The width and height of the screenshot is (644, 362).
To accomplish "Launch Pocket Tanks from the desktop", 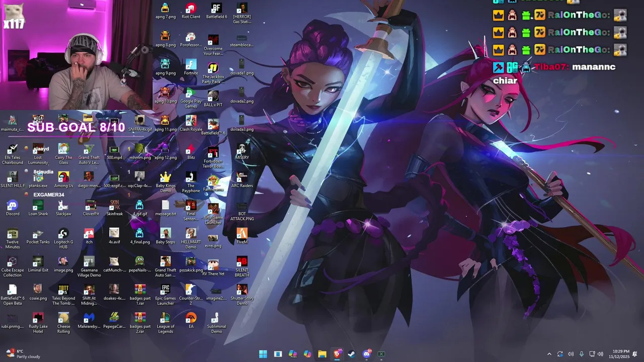I will coord(38,236).
